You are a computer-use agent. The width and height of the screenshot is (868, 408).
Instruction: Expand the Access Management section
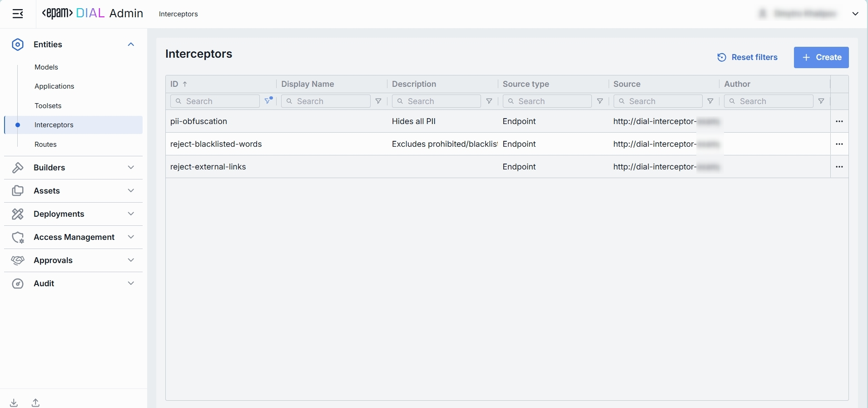[131, 237]
